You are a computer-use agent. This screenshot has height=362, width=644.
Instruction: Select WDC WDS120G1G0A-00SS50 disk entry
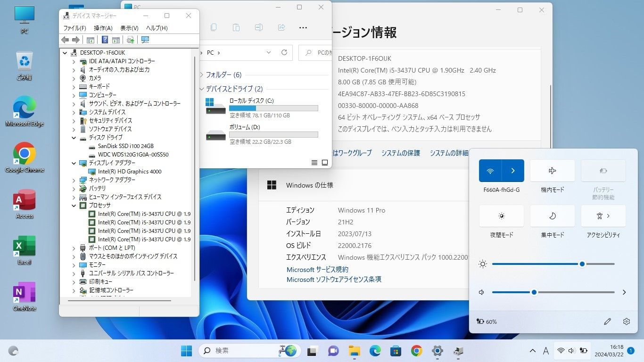(x=129, y=155)
